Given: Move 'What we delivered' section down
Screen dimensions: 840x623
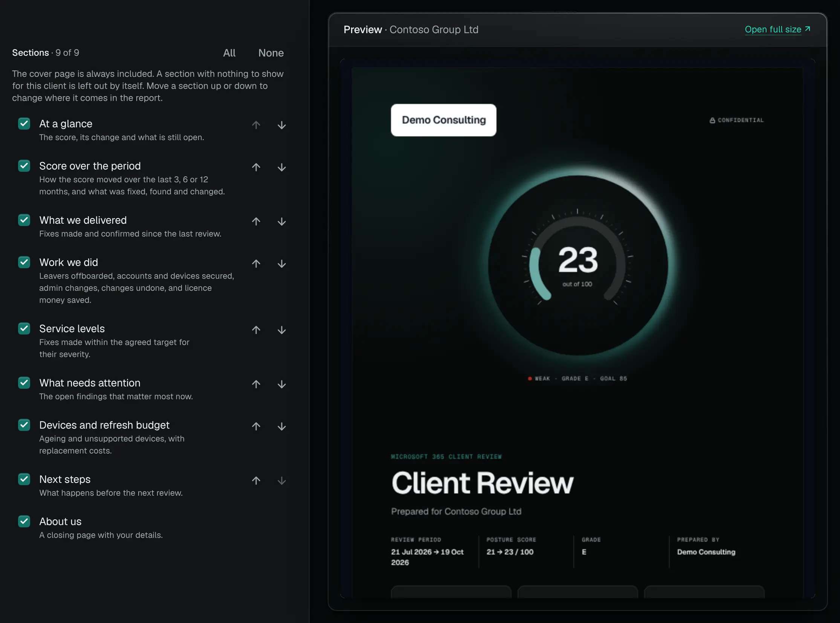Looking at the screenshot, I should [x=281, y=221].
